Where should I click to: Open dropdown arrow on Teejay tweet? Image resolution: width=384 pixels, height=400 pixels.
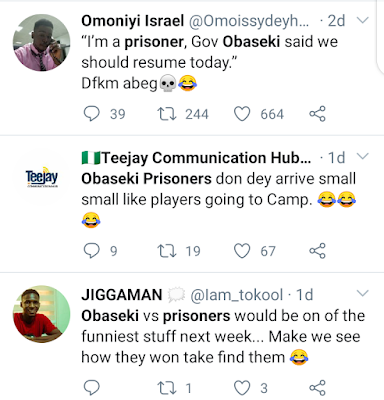pos(363,156)
